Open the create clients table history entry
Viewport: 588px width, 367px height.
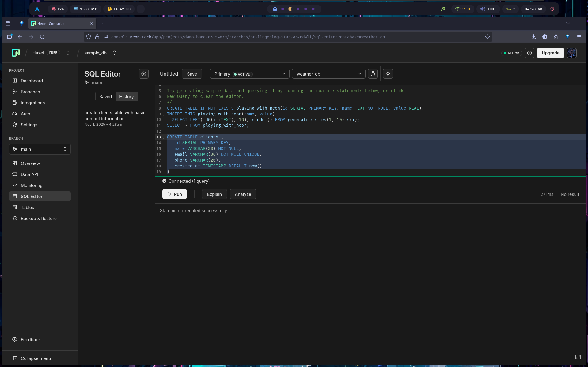pos(115,116)
